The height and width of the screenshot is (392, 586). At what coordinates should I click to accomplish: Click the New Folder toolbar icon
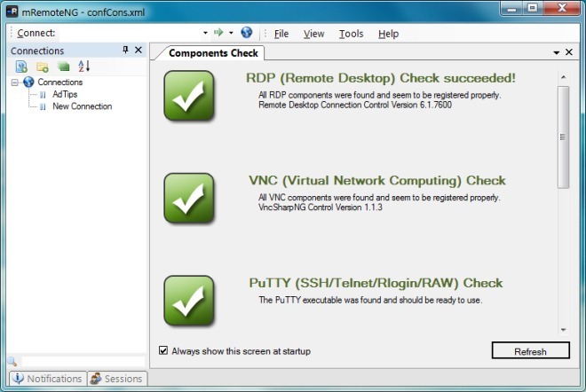(43, 67)
